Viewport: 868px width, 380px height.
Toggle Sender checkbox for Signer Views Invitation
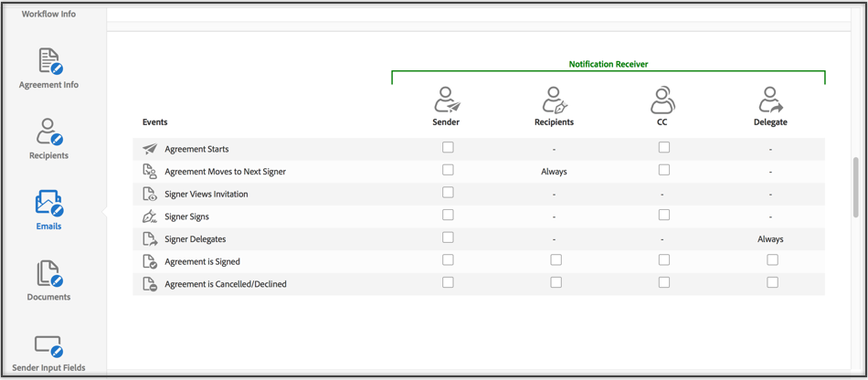(x=448, y=193)
